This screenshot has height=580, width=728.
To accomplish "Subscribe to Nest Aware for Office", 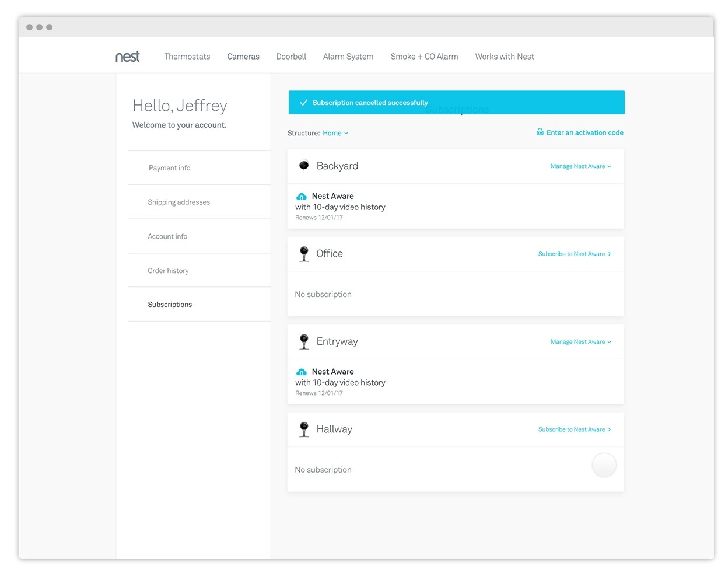I will point(575,254).
